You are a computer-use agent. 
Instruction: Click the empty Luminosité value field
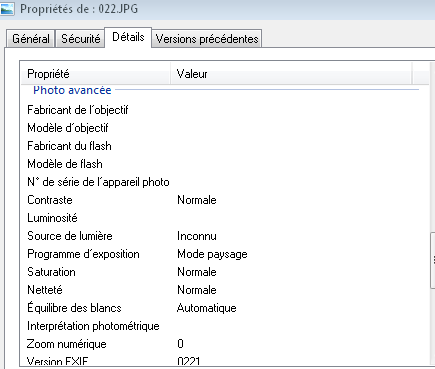300,218
